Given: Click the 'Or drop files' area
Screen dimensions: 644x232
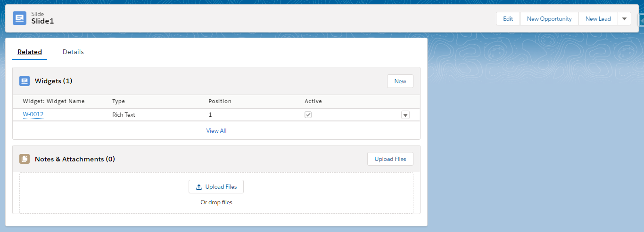Looking at the screenshot, I should (216, 202).
